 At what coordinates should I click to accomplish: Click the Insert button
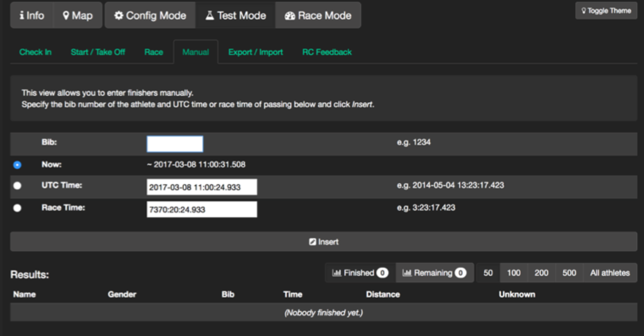324,242
